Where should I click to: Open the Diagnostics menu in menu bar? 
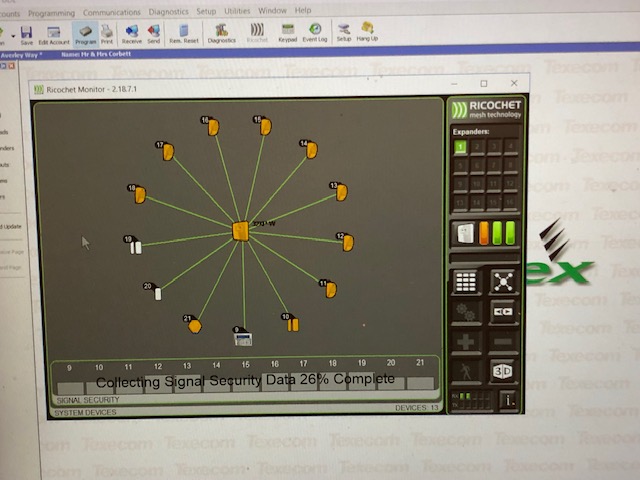pos(168,12)
